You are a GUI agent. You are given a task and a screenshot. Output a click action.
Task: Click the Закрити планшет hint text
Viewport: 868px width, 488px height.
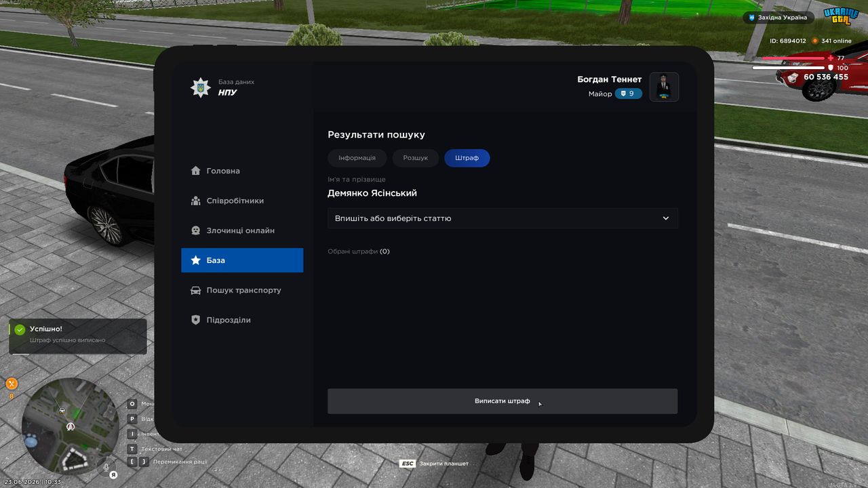[x=444, y=464]
